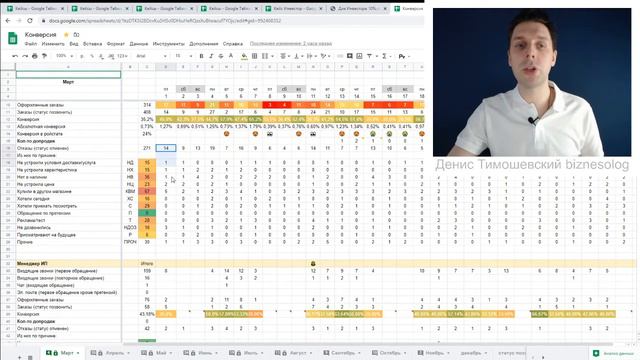Click the Borders icon

tap(254, 56)
